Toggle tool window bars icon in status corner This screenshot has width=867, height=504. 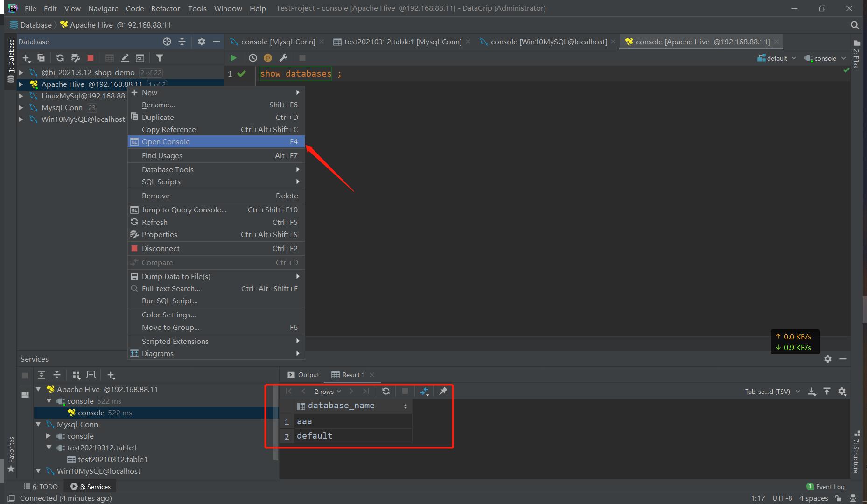click(x=12, y=498)
